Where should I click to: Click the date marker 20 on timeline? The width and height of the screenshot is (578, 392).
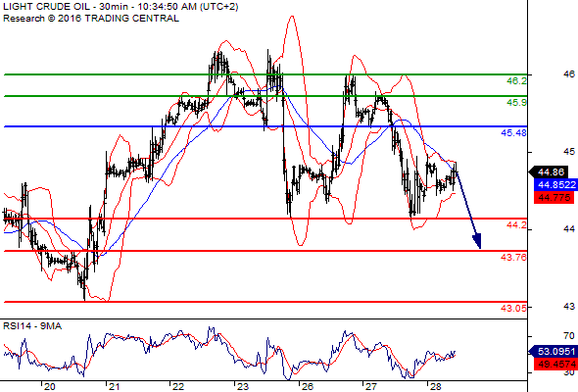(49, 387)
